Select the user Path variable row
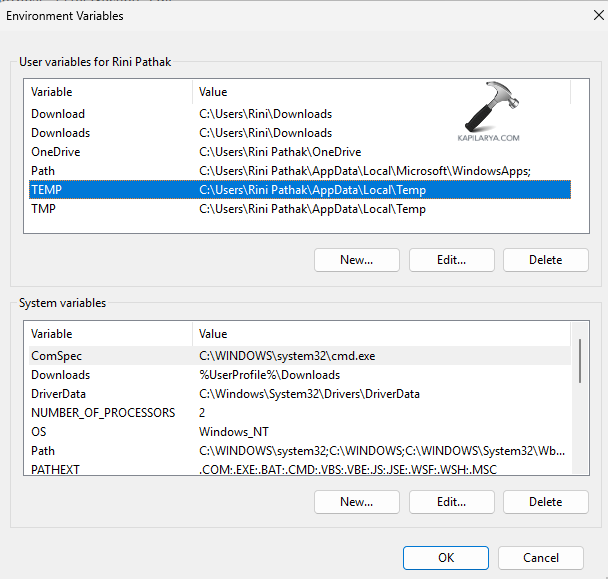608x579 pixels. tap(297, 171)
